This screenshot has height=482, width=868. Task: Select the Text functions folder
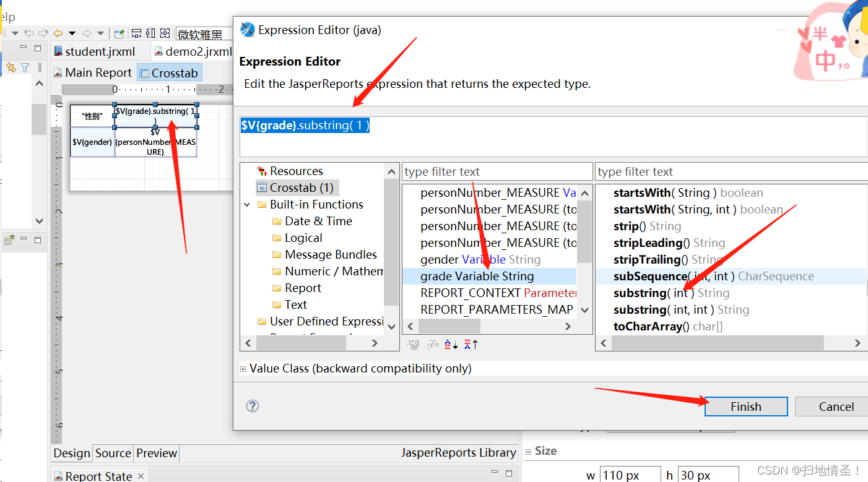click(289, 304)
